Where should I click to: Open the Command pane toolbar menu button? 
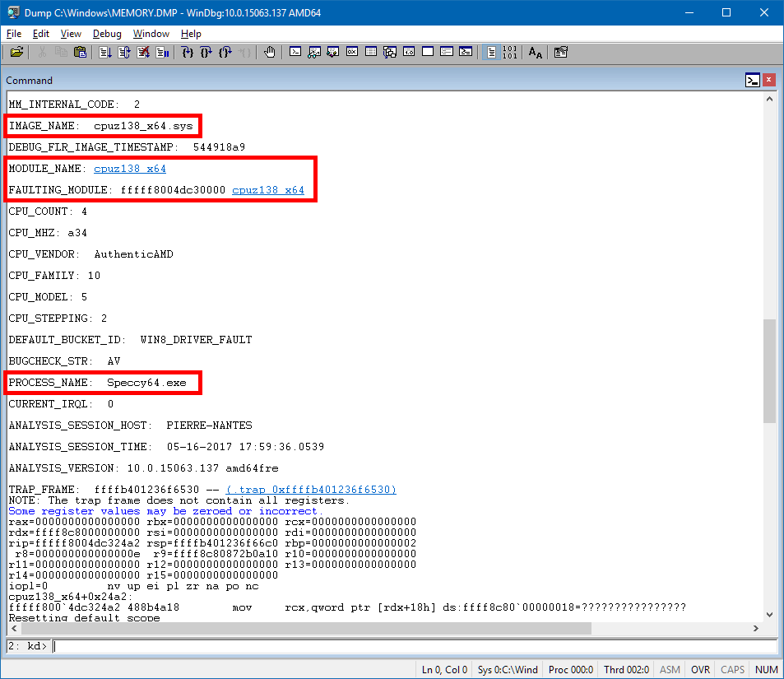click(753, 80)
